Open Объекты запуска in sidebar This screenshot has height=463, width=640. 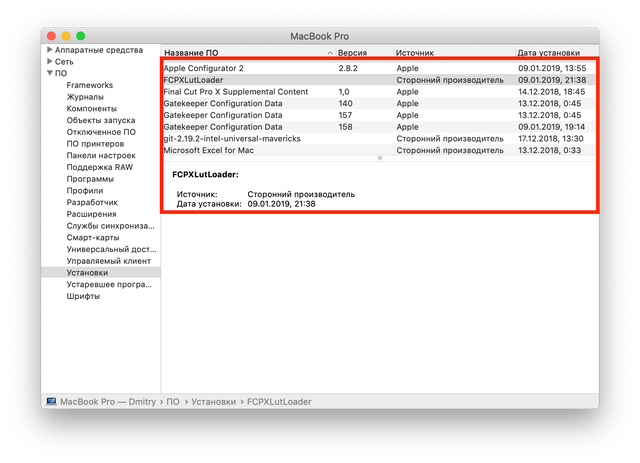point(101,120)
